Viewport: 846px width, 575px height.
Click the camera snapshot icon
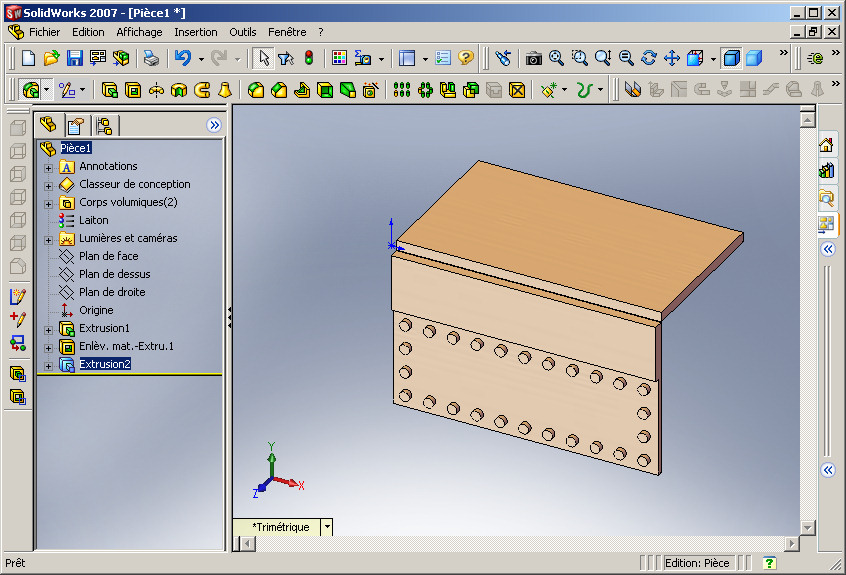coord(534,58)
